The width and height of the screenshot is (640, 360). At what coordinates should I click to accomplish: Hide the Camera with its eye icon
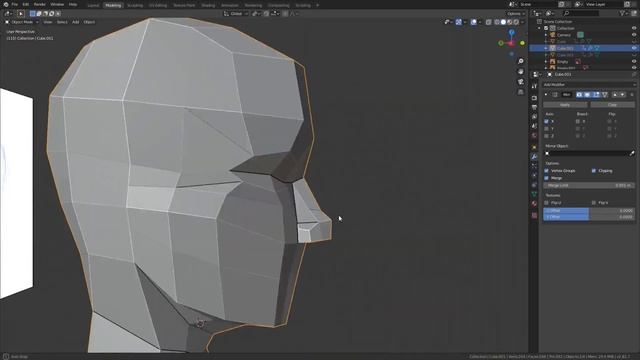pyautogui.click(x=634, y=35)
